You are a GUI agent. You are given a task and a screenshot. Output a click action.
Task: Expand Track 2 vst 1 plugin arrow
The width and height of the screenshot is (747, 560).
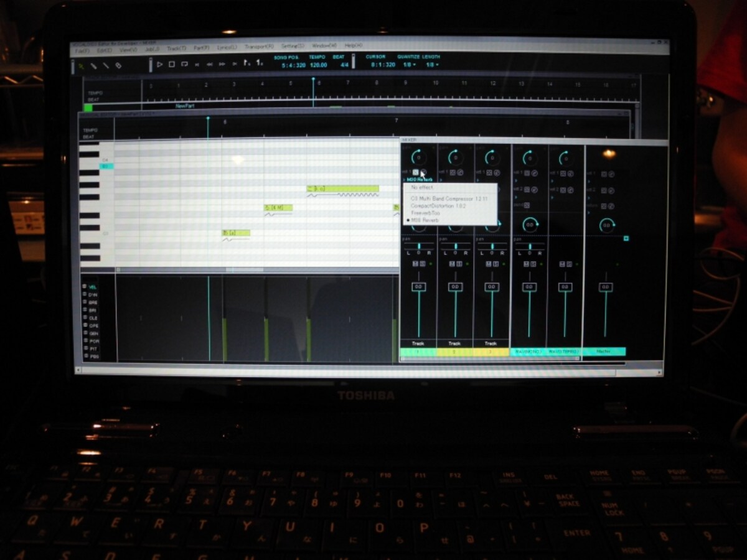(x=441, y=180)
